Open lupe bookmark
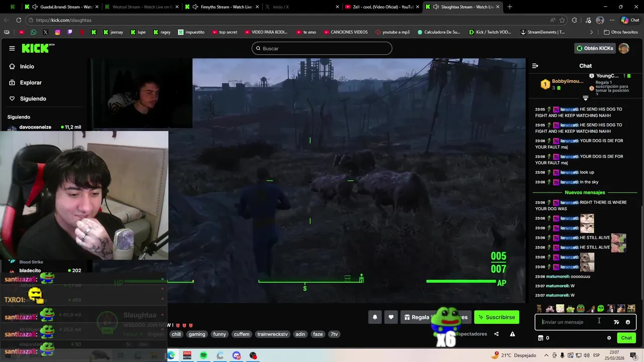This screenshot has height=362, width=644. tap(138, 32)
